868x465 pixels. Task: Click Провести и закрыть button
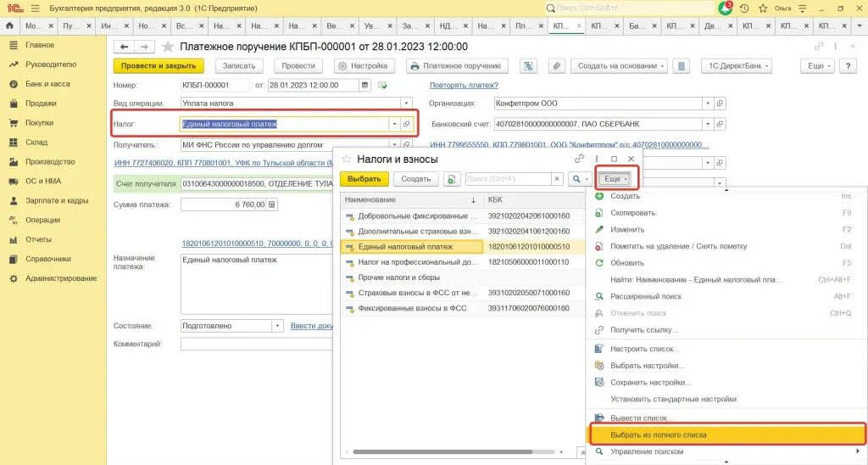(159, 66)
